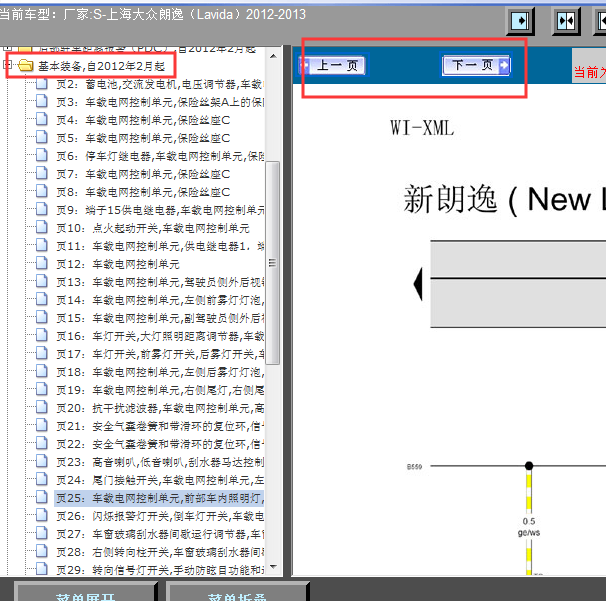
Task: Open 页15: 副驾驶员侧外后视镜 entry
Action: 160,318
